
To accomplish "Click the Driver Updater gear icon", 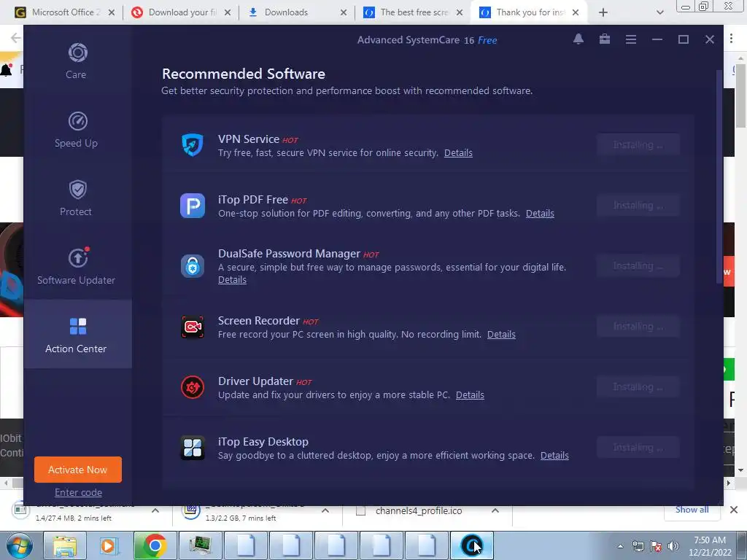I will coord(193,387).
